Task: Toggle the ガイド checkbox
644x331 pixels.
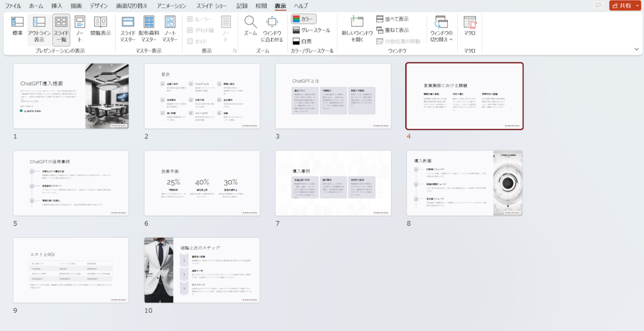Action: pos(190,41)
